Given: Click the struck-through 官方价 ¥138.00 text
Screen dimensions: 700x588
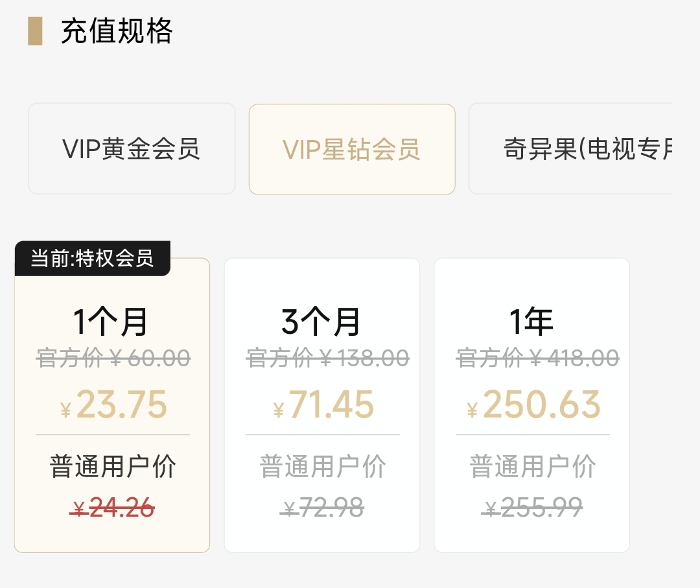Looking at the screenshot, I should click(x=328, y=358).
